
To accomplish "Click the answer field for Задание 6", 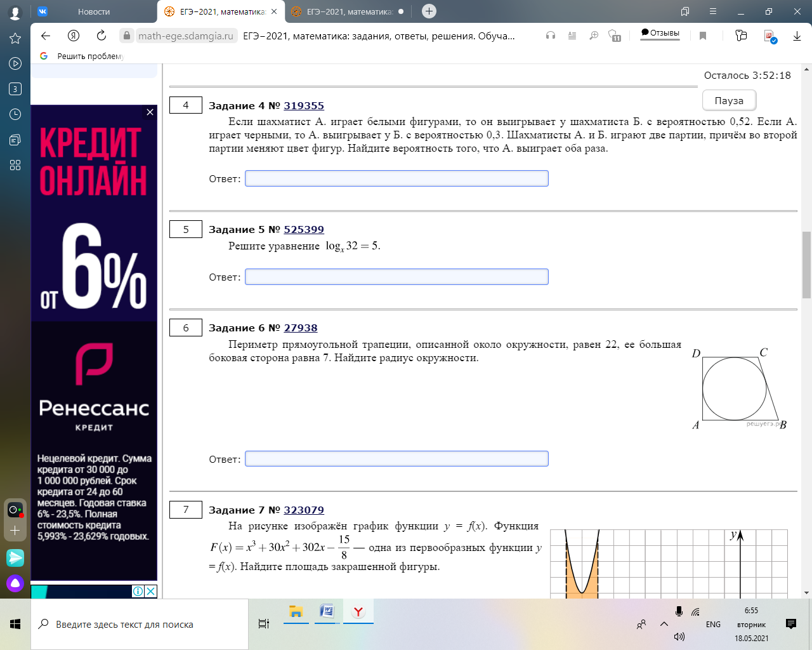I will coord(396,458).
